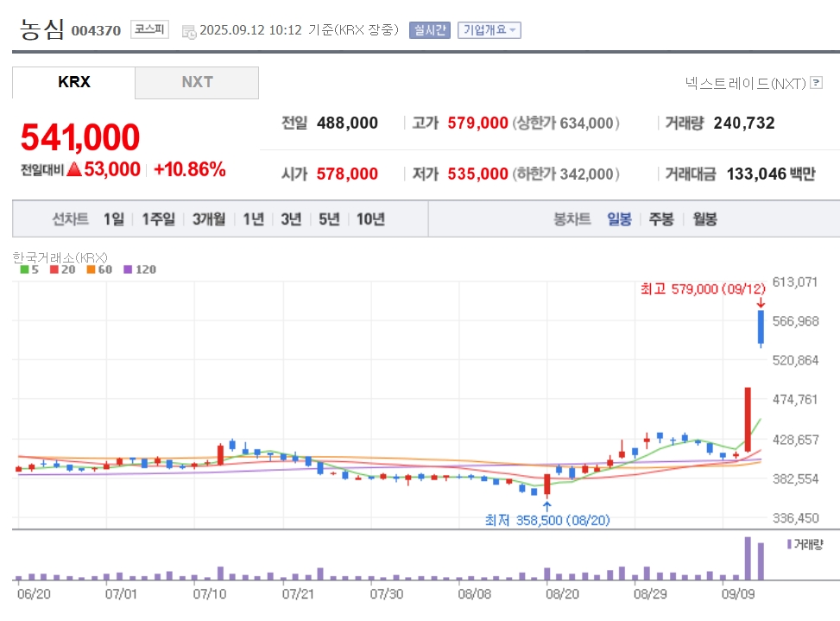The width and height of the screenshot is (840, 621).
Task: Select the 월봉 monthly candle chart
Action: tap(704, 219)
